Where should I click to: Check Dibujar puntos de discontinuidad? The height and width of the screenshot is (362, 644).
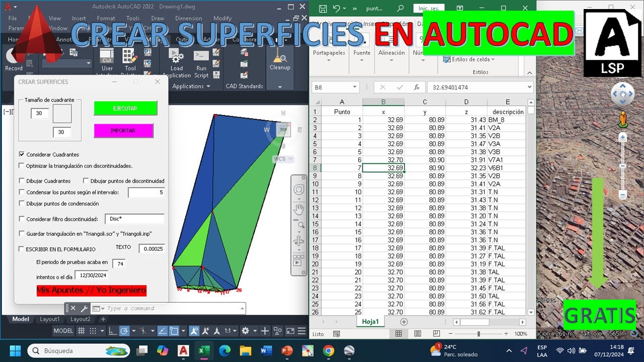[x=86, y=180]
